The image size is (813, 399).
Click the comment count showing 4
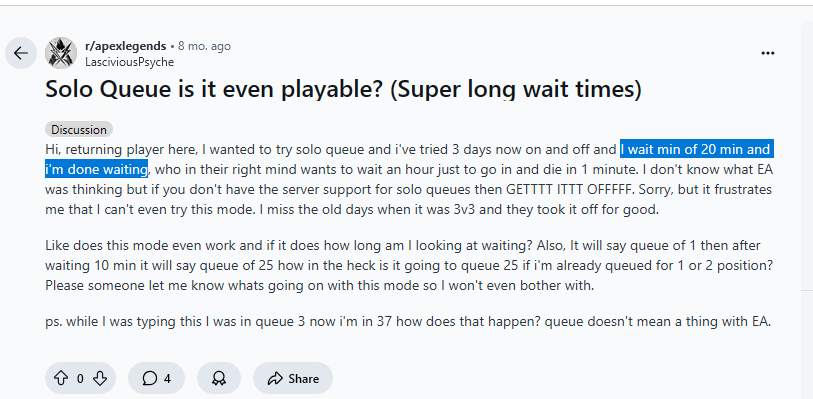click(167, 379)
